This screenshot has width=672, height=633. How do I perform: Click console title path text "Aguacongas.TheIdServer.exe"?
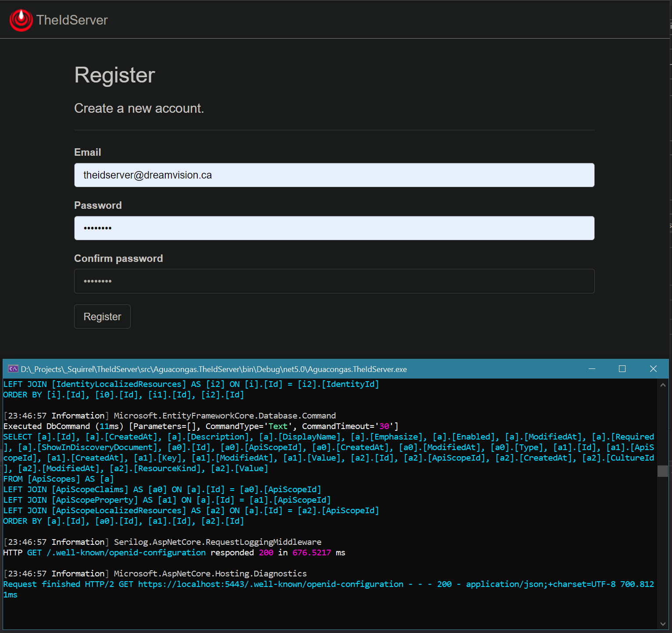[357, 369]
